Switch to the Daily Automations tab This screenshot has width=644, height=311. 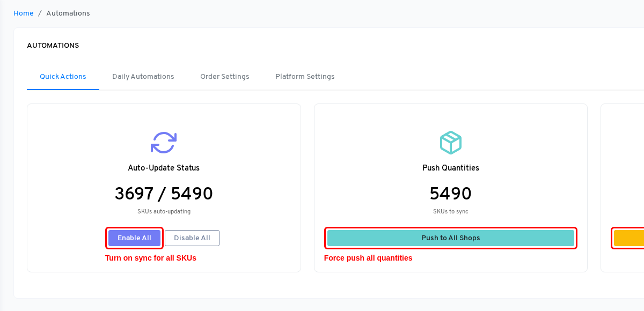click(143, 76)
